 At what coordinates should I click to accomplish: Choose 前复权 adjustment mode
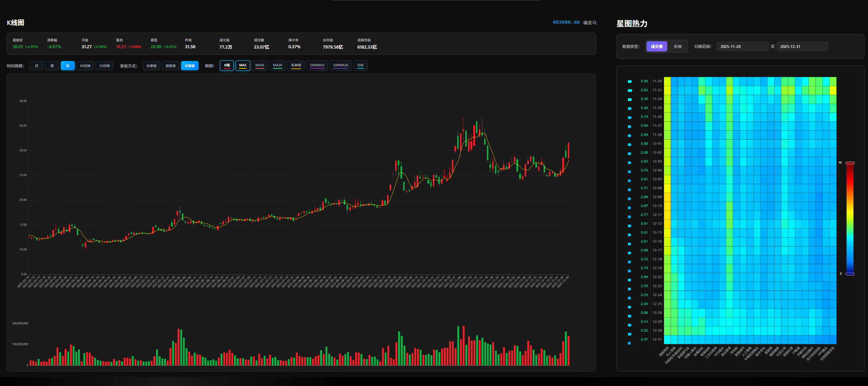pos(170,66)
